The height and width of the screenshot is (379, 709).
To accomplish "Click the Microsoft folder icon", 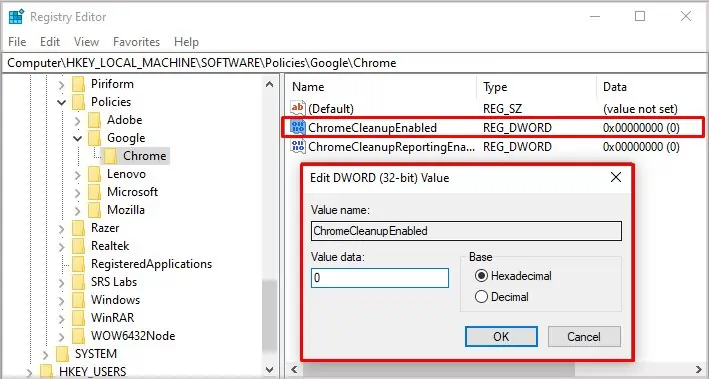I will [x=95, y=192].
